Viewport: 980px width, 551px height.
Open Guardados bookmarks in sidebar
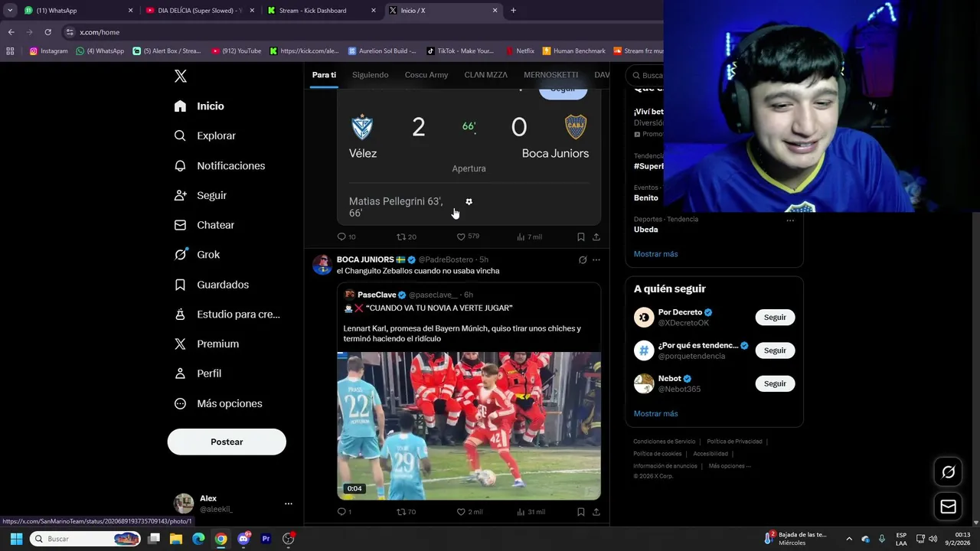pyautogui.click(x=211, y=285)
